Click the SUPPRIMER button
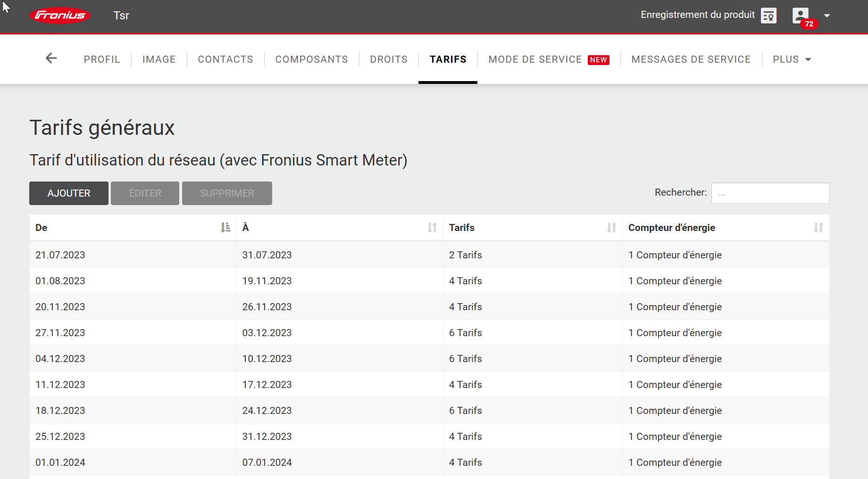This screenshot has width=868, height=479. click(227, 193)
